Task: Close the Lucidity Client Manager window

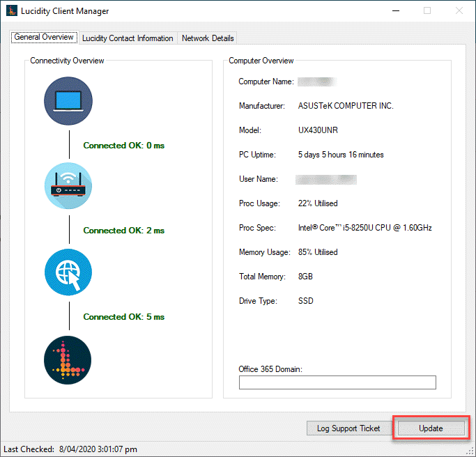Action: 459,10
